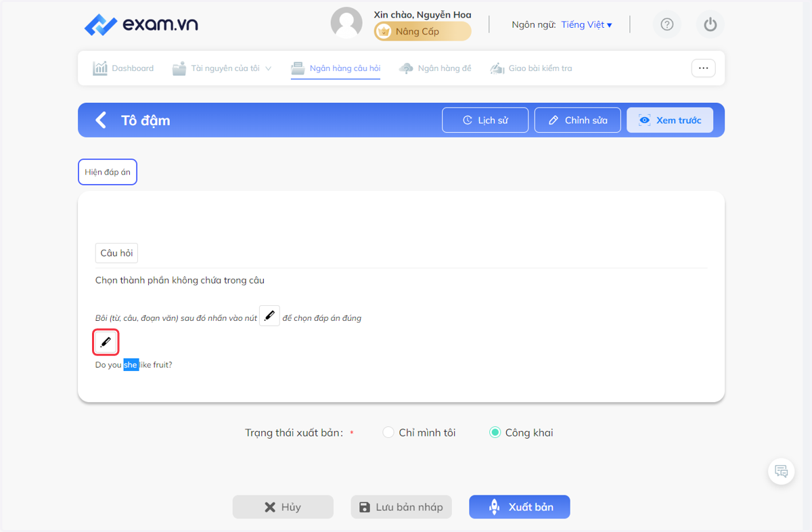This screenshot has height=532, width=812.
Task: Click the Hủy cancel button
Action: tap(283, 507)
